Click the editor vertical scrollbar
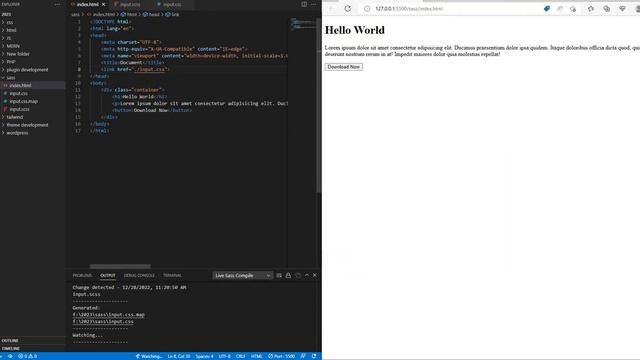Screen dimensions: 640x360 coord(319,106)
